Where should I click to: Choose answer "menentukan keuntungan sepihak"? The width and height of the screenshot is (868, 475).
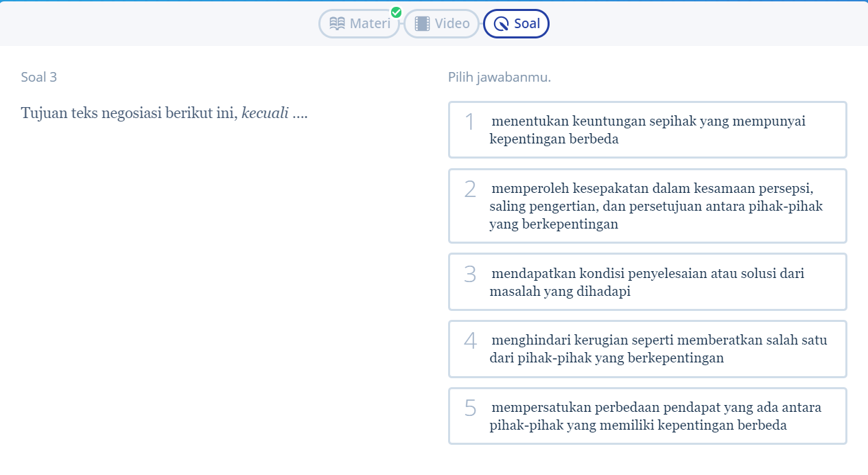point(647,130)
